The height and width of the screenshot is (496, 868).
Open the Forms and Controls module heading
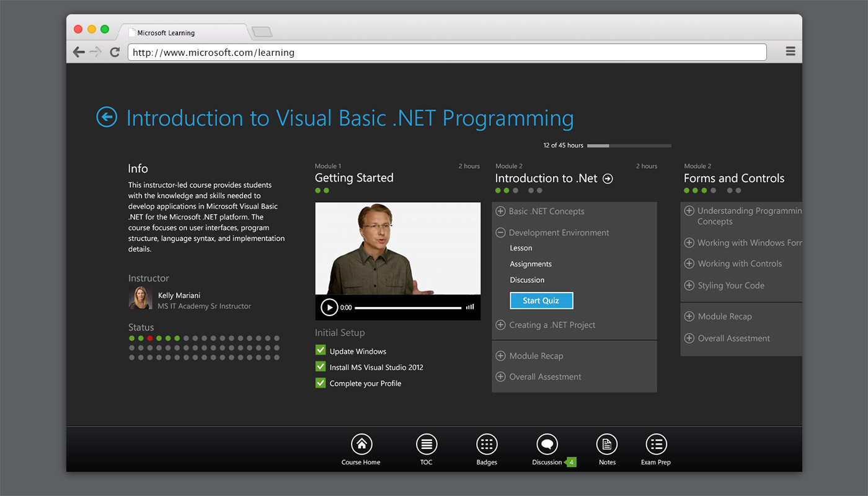click(x=734, y=178)
